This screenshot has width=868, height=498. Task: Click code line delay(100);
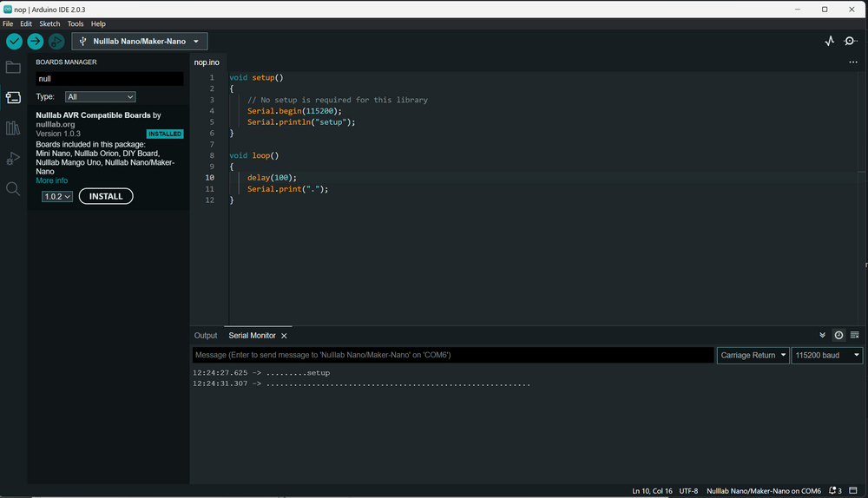point(272,178)
